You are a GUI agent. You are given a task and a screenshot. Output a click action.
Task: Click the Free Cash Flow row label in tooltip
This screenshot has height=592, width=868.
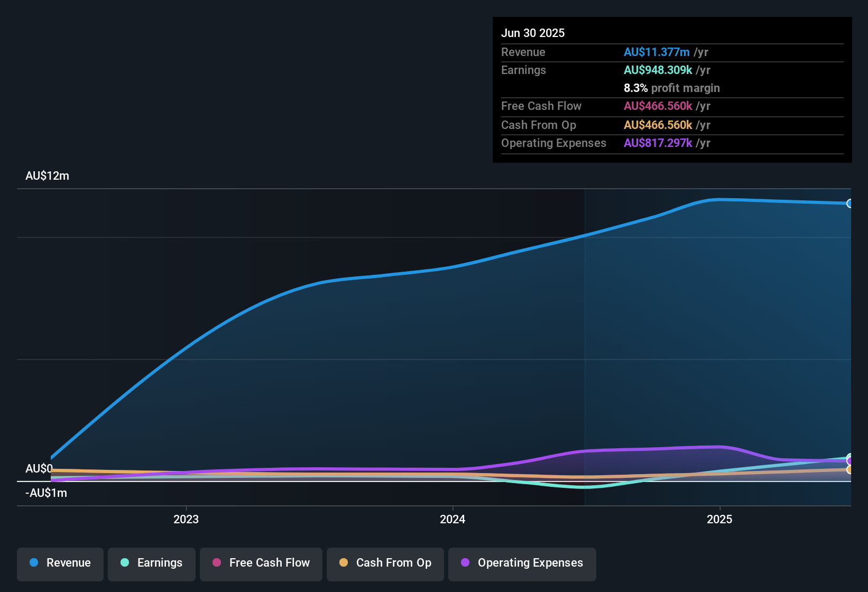[541, 106]
